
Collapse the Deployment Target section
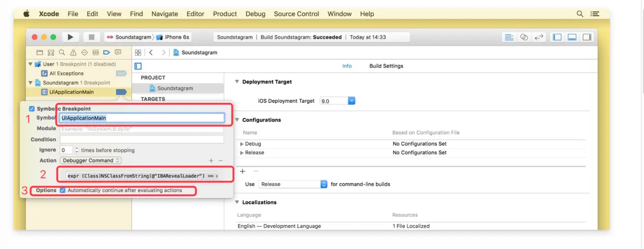[237, 82]
